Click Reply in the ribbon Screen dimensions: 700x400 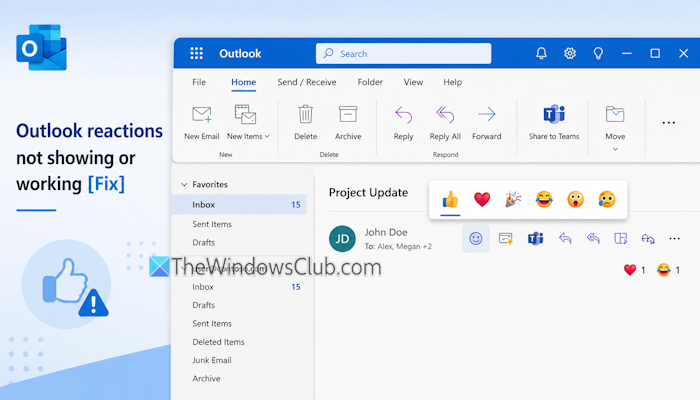click(404, 123)
